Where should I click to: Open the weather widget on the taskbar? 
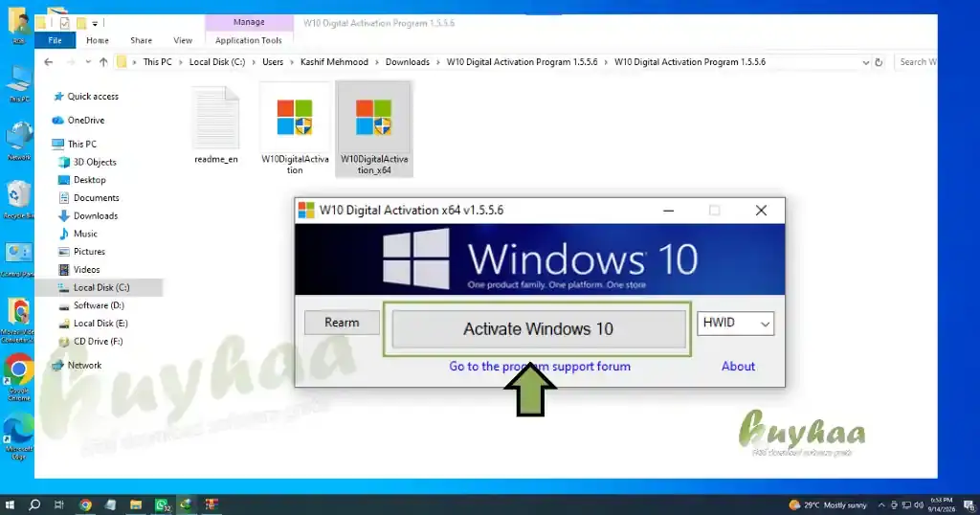point(828,505)
